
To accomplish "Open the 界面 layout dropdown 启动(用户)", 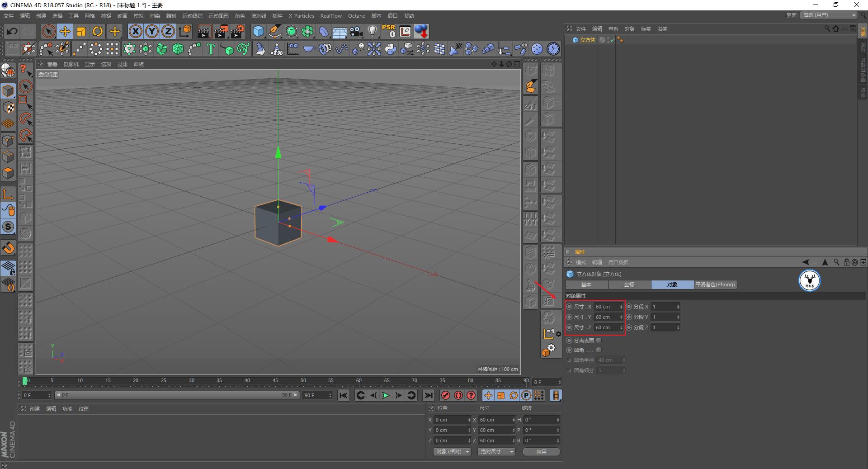I will click(x=829, y=15).
